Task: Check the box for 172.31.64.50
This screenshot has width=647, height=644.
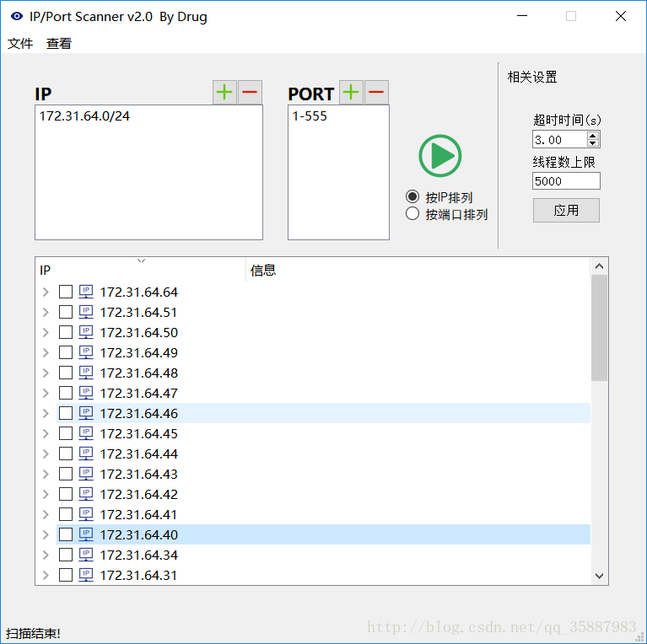Action: [x=66, y=332]
